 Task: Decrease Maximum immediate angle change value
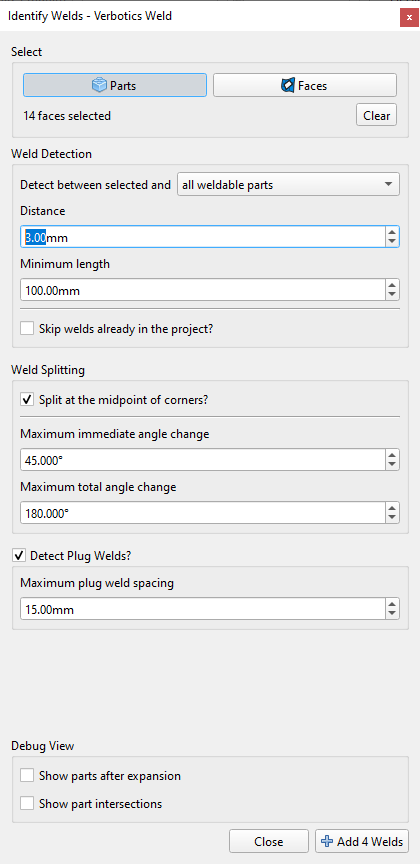(392, 464)
